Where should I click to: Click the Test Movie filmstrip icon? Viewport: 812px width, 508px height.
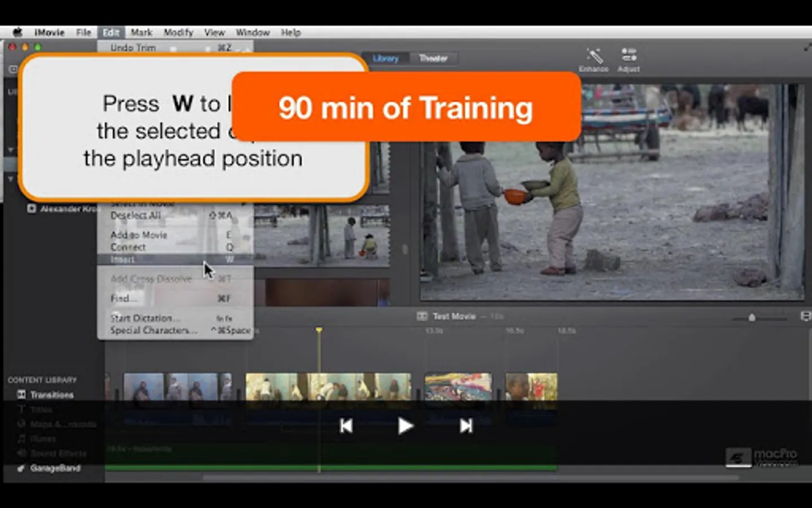pos(422,316)
